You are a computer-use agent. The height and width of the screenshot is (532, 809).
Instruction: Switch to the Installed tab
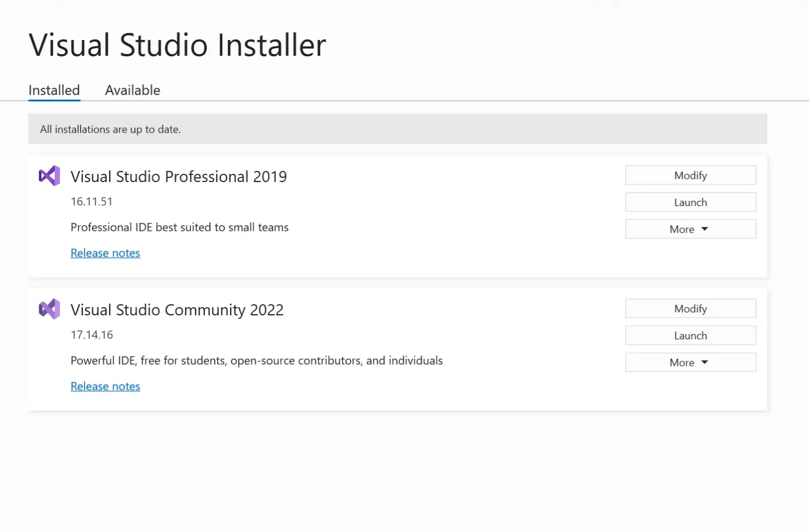(x=54, y=90)
